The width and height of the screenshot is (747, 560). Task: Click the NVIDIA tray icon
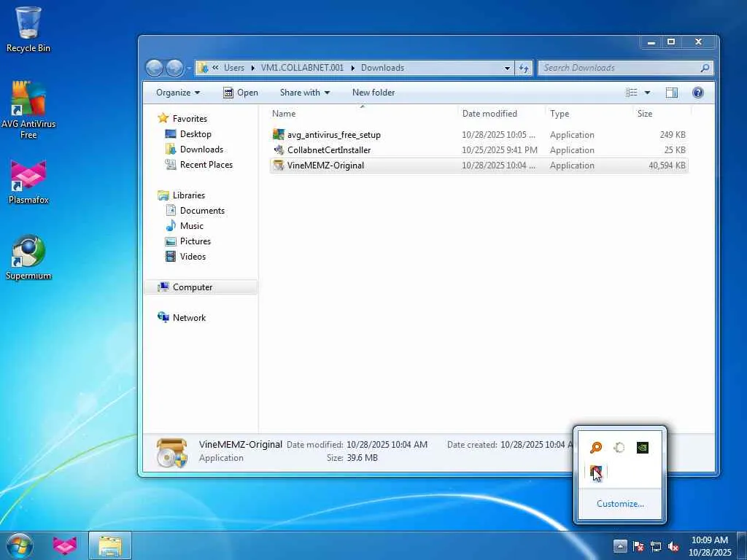642,448
